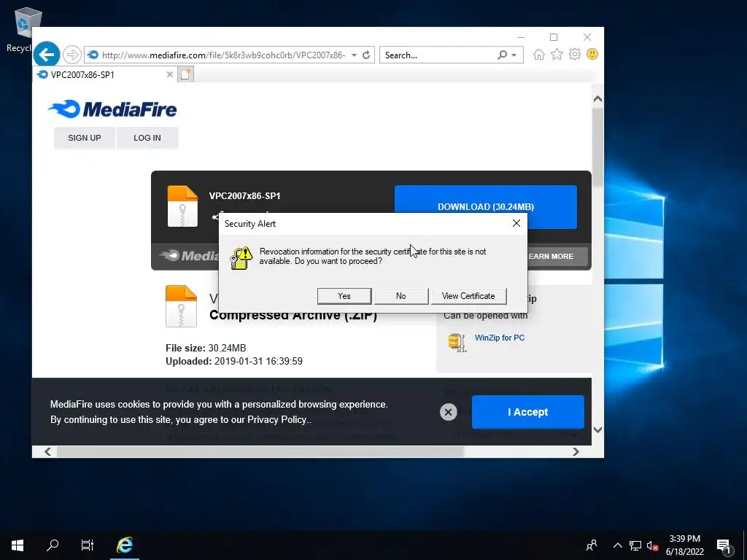Screen dimensions: 747x560
Task: Click the Uploaded: 2019-01-31 16:39:59 text
Action: pyautogui.click(x=234, y=361)
